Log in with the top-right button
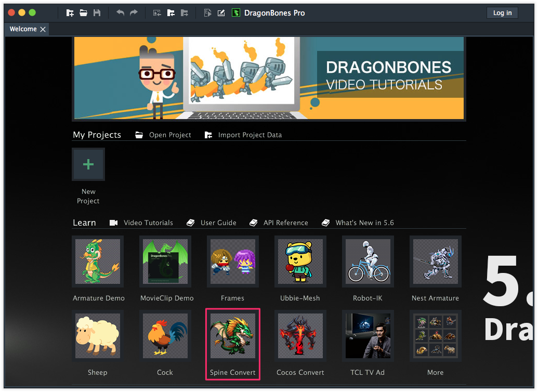 (x=502, y=13)
